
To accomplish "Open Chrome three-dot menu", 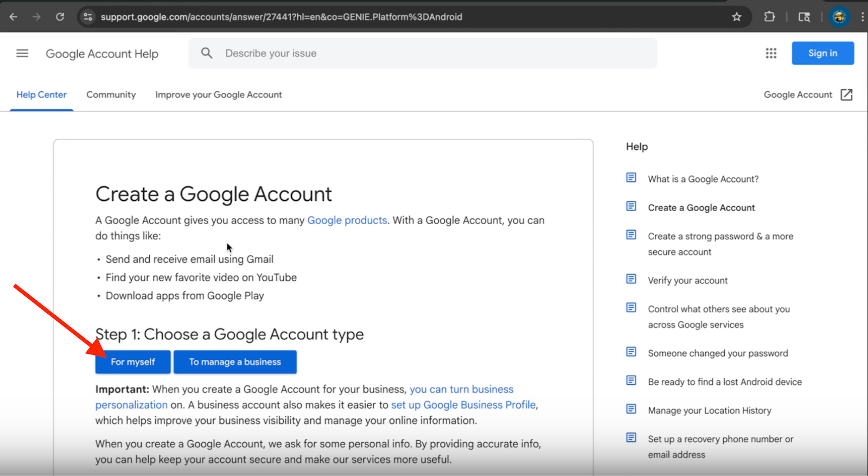I will coord(862,17).
